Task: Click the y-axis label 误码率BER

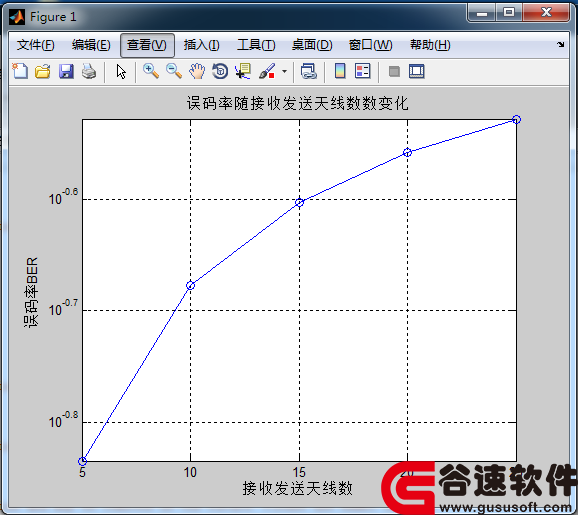Action: point(31,292)
